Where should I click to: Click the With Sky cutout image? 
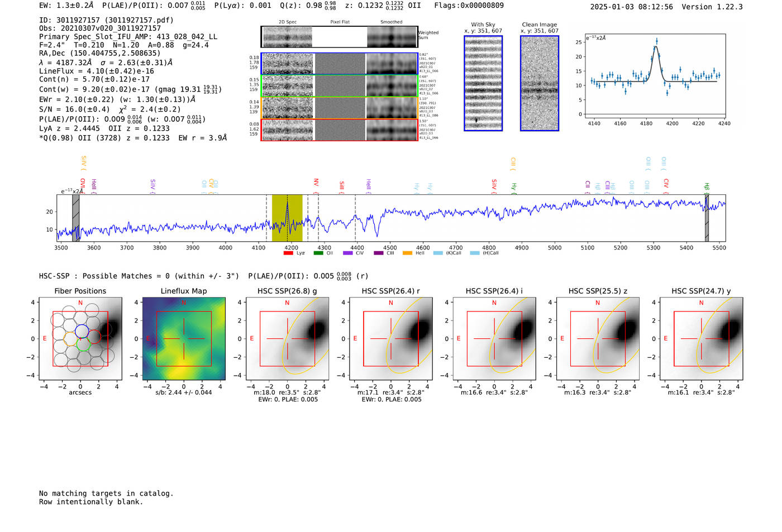(483, 83)
